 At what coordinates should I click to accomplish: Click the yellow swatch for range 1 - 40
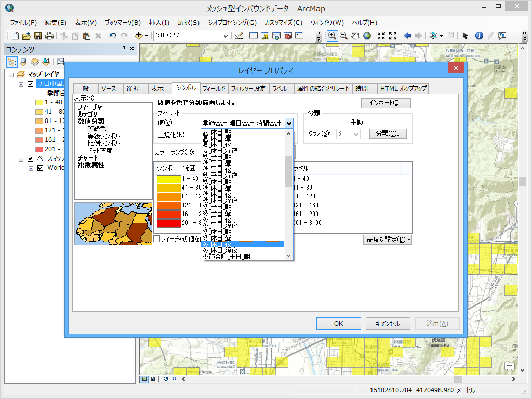169,179
